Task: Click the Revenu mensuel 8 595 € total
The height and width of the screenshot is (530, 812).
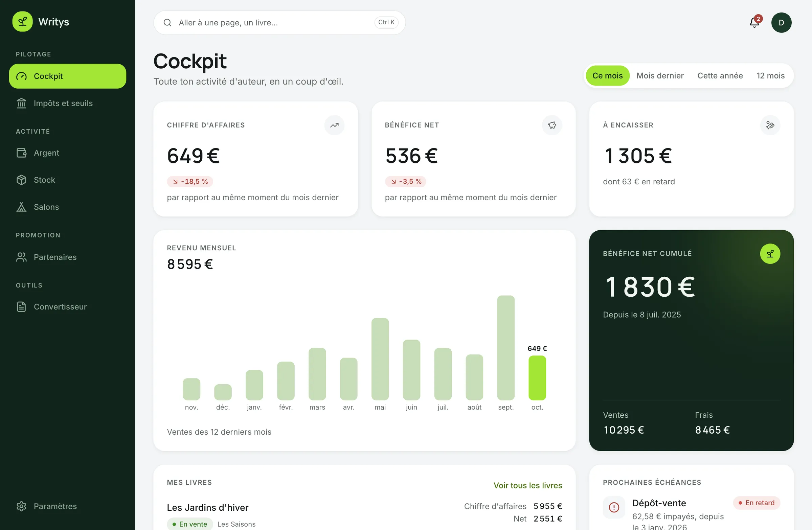Action: 190,264
